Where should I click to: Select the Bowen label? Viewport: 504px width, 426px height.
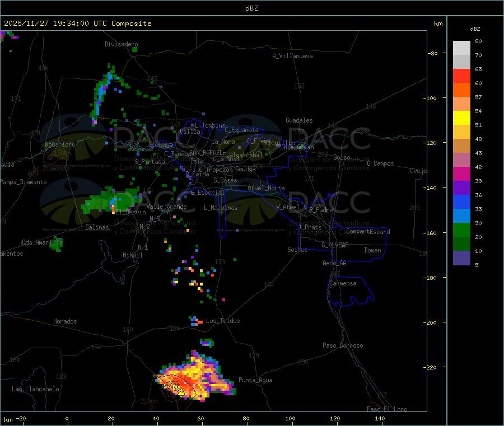373,250
